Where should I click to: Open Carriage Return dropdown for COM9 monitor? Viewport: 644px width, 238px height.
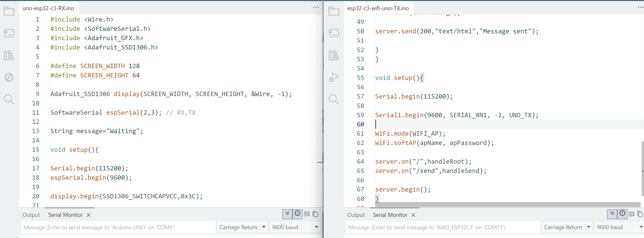tap(242, 227)
